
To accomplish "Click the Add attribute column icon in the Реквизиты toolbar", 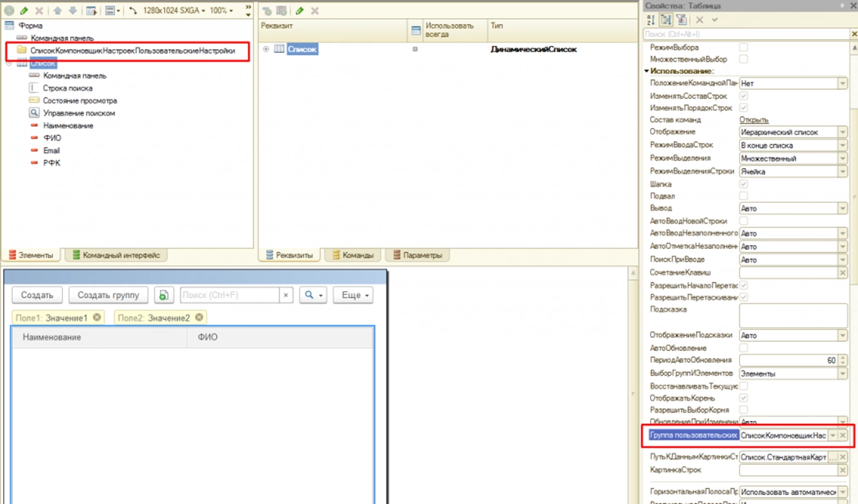I will point(282,11).
